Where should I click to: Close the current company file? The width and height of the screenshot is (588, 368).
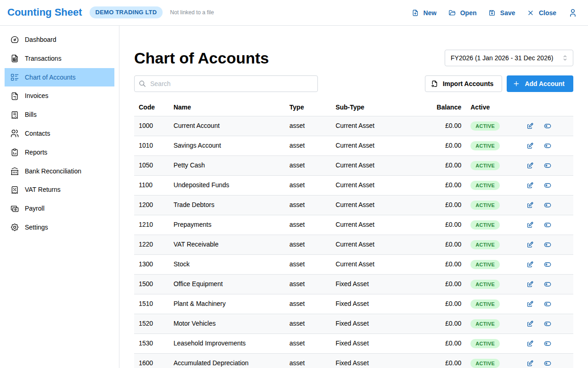[542, 13]
